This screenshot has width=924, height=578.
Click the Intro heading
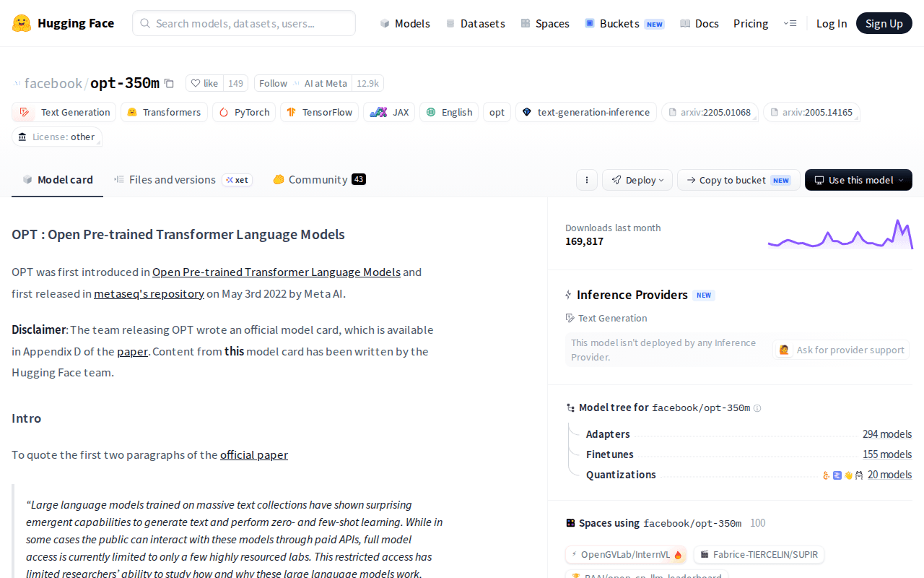pyautogui.click(x=27, y=418)
